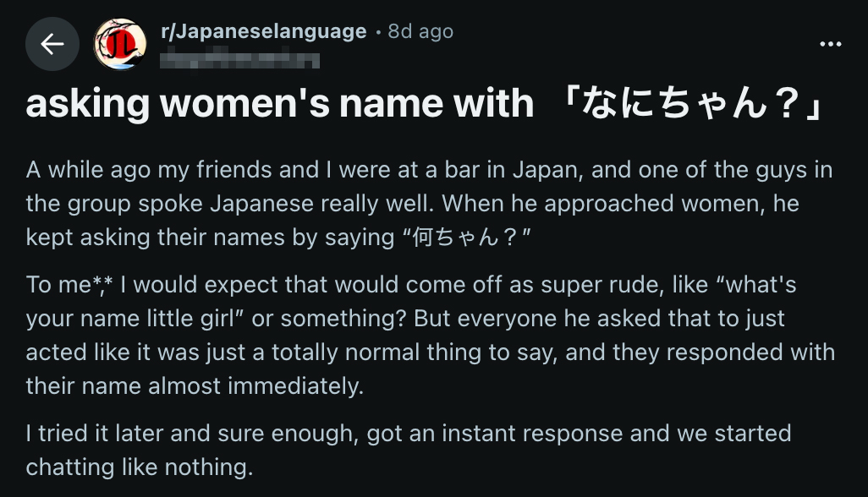Open the three-dot post options menu
Viewport: 868px width, 497px height.
coord(831,44)
